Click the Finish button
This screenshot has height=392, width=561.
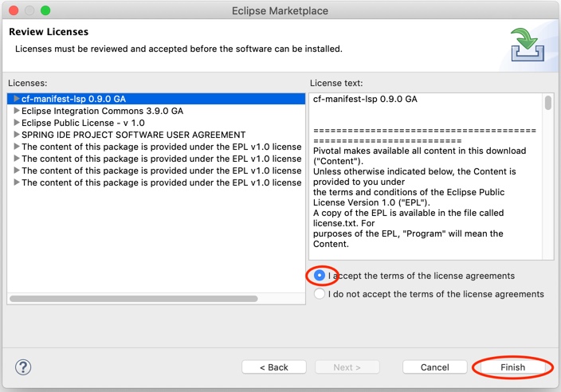[512, 367]
